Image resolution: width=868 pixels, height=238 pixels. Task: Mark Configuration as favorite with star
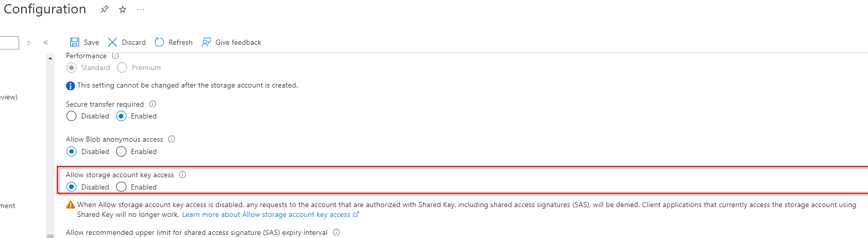click(123, 9)
